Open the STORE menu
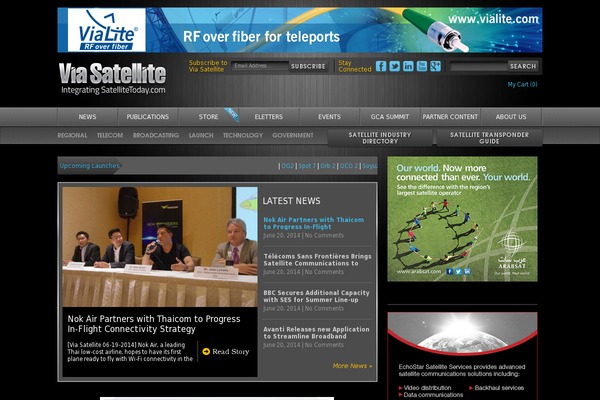This screenshot has width=600, height=400. pyautogui.click(x=208, y=117)
